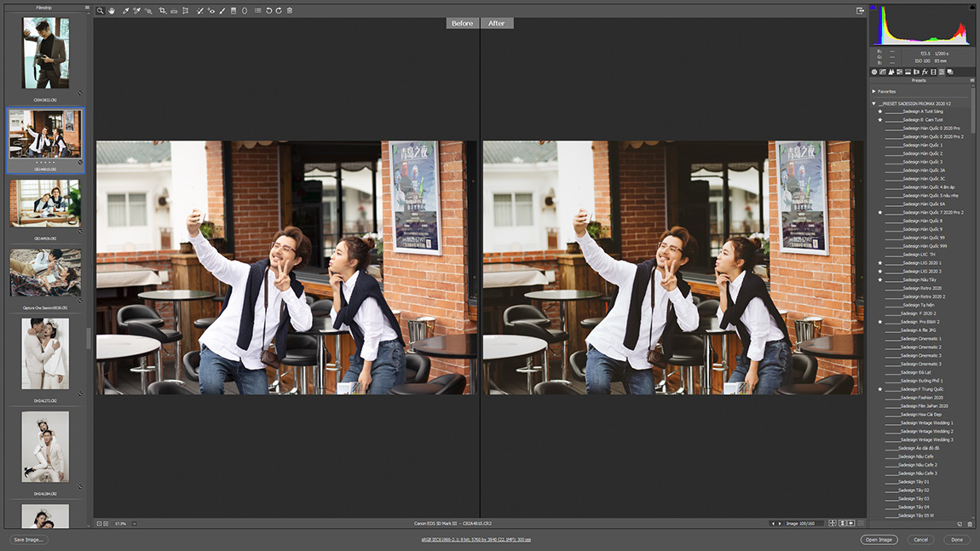This screenshot has height=551, width=980.
Task: Rotate image 90° clockwise
Action: [279, 10]
